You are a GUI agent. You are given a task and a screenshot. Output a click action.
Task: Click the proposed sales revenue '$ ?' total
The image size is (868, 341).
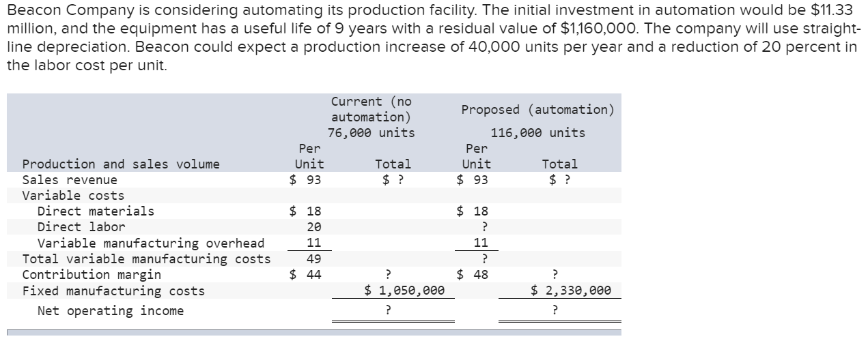559,180
